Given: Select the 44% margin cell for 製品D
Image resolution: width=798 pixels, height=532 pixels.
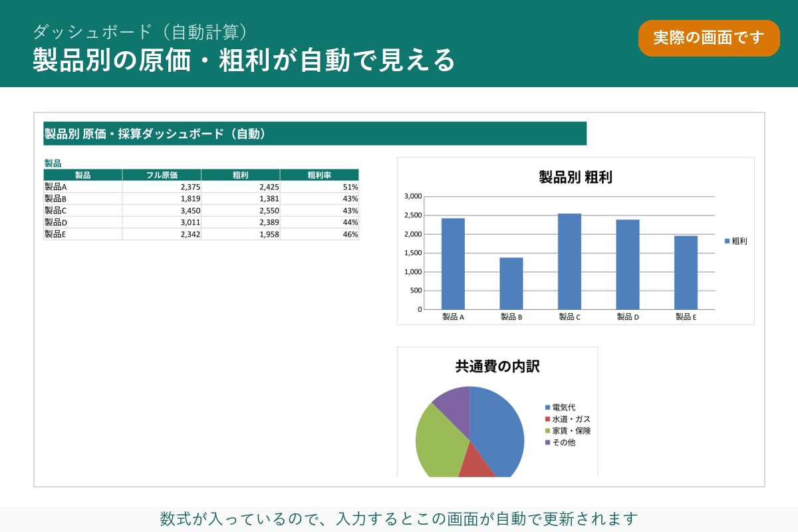Looking at the screenshot, I should point(319,222).
